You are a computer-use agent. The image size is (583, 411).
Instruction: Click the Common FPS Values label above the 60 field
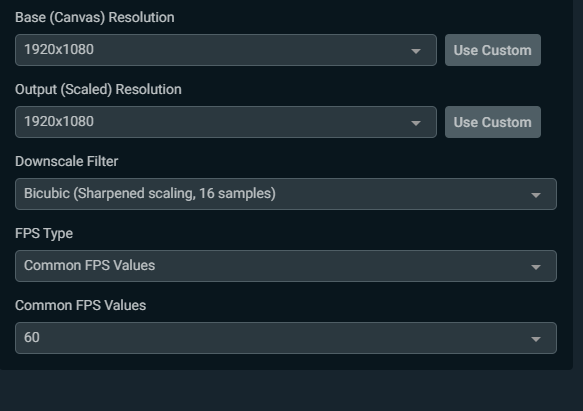80,305
